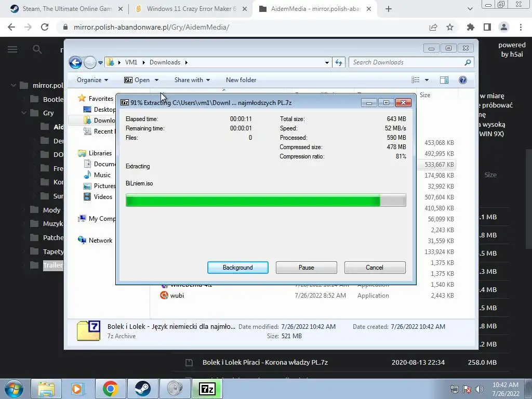Open the 7z Open dropdown arrow
The width and height of the screenshot is (532, 399).
click(x=156, y=80)
